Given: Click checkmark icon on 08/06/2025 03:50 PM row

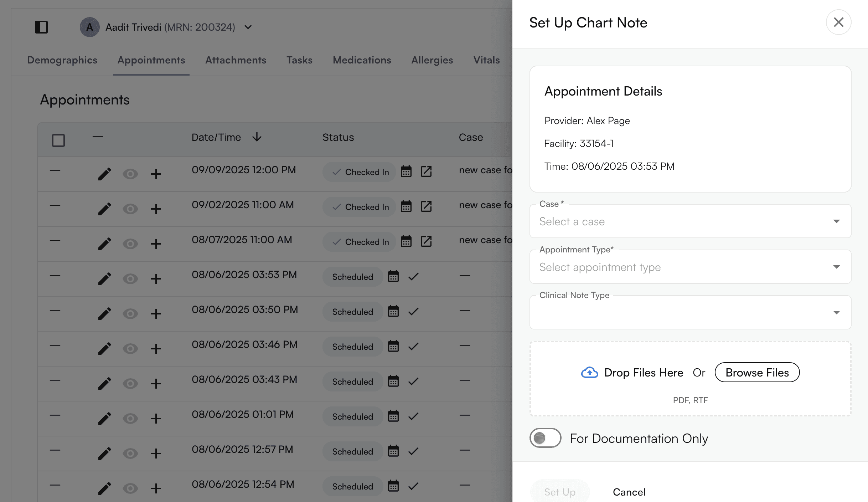Looking at the screenshot, I should pyautogui.click(x=413, y=312).
